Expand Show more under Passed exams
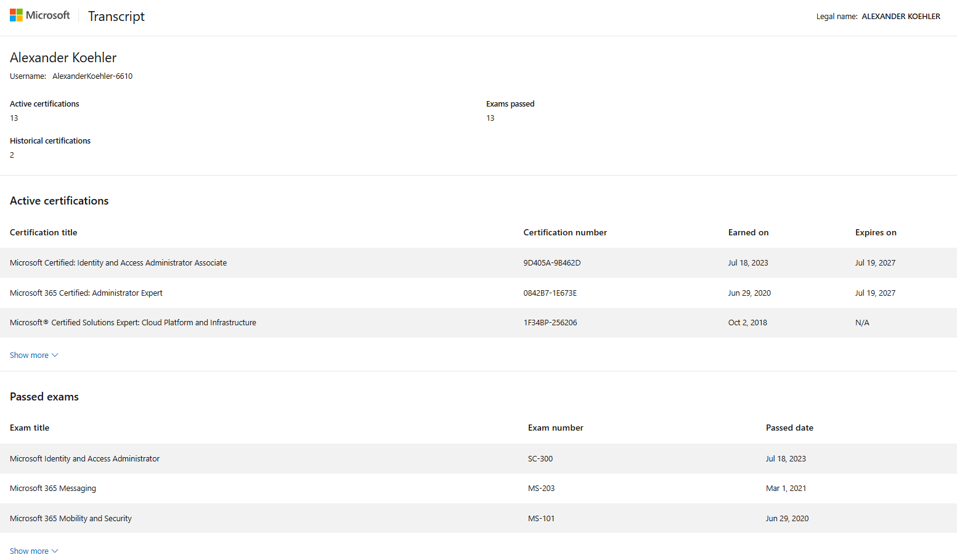 pos(29,551)
